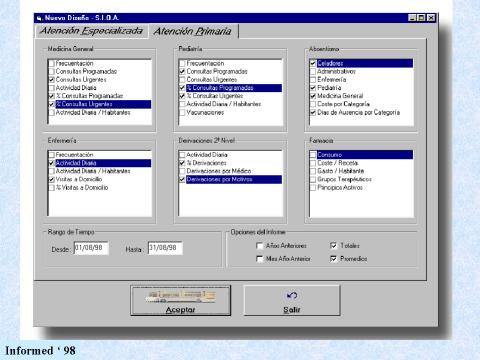Viewport: 480px width, 360px height.
Task: Enable the Enfermería checkbox under Absentismo
Action: pyautogui.click(x=313, y=80)
